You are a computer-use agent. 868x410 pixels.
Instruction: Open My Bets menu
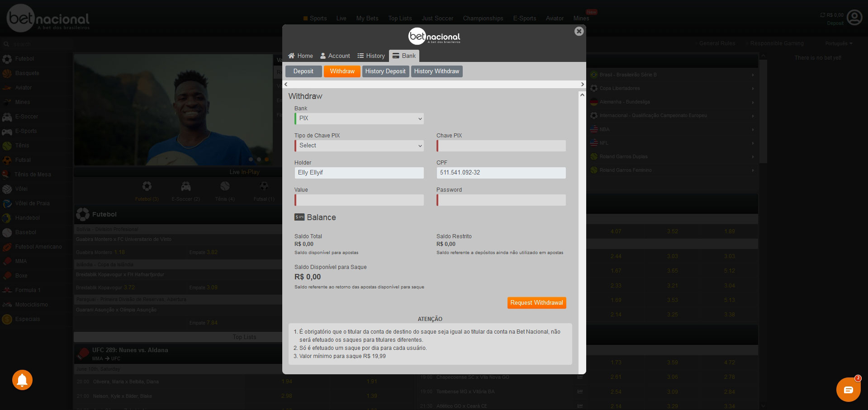pos(367,19)
